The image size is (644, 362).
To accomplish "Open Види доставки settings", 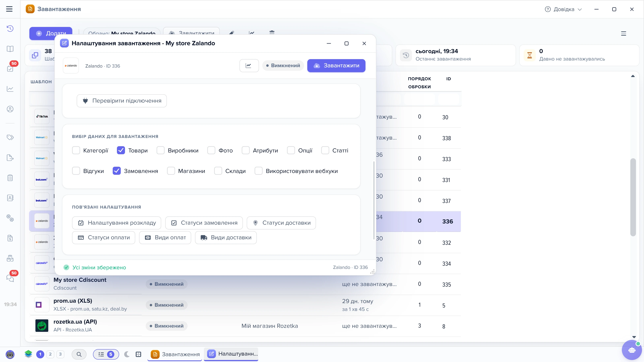I will (226, 237).
